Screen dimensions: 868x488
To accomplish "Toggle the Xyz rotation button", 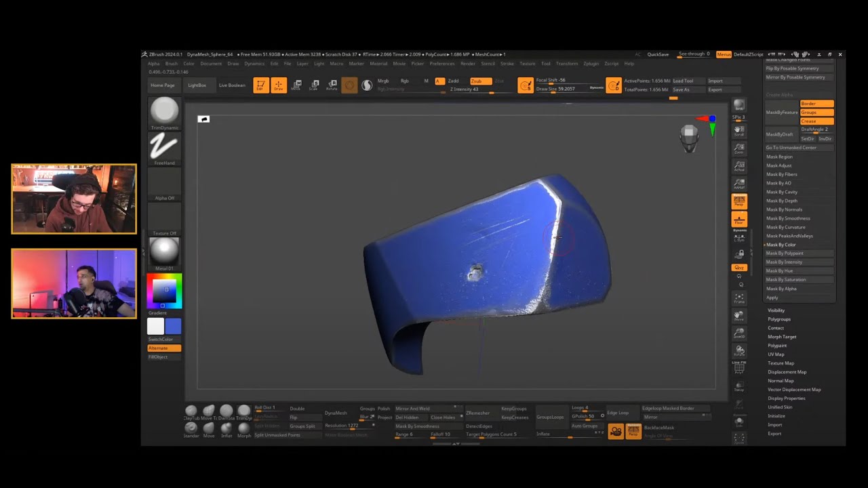I will click(x=739, y=268).
